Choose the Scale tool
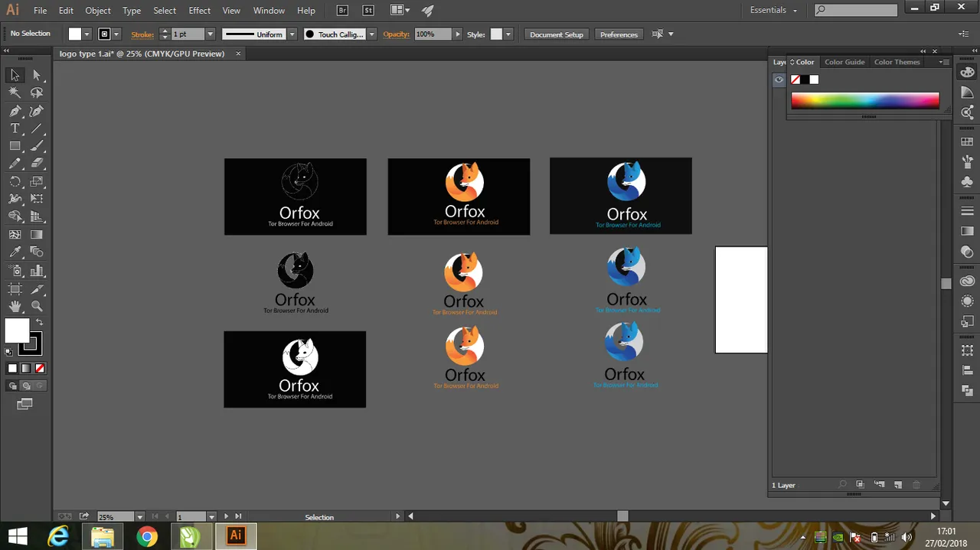Screen dimensions: 980x550 pyautogui.click(x=37, y=182)
